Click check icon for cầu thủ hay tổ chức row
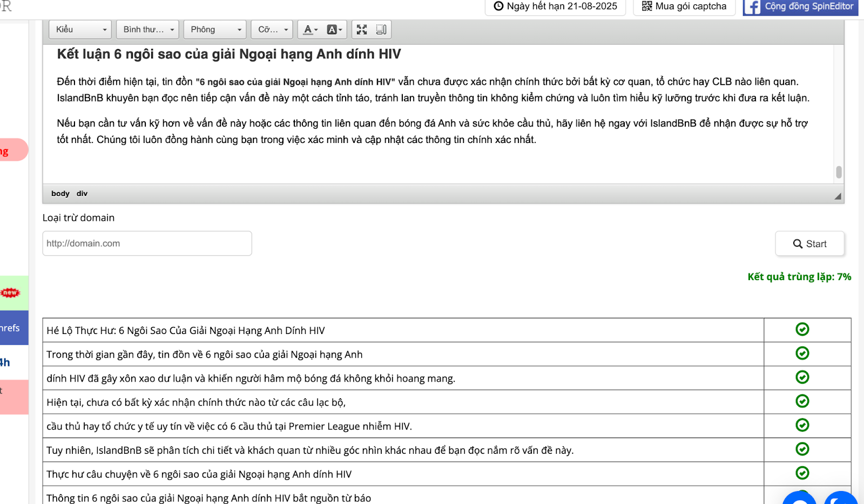864x504 pixels. 802,425
